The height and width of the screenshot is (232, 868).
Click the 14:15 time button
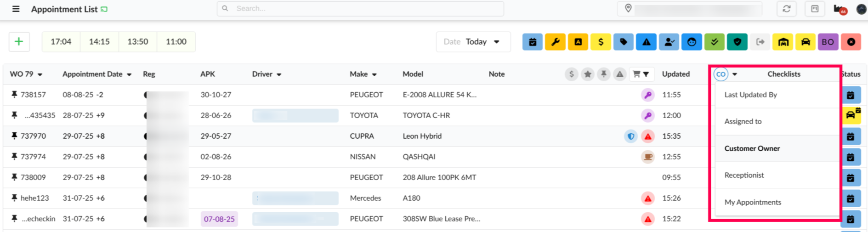click(99, 42)
